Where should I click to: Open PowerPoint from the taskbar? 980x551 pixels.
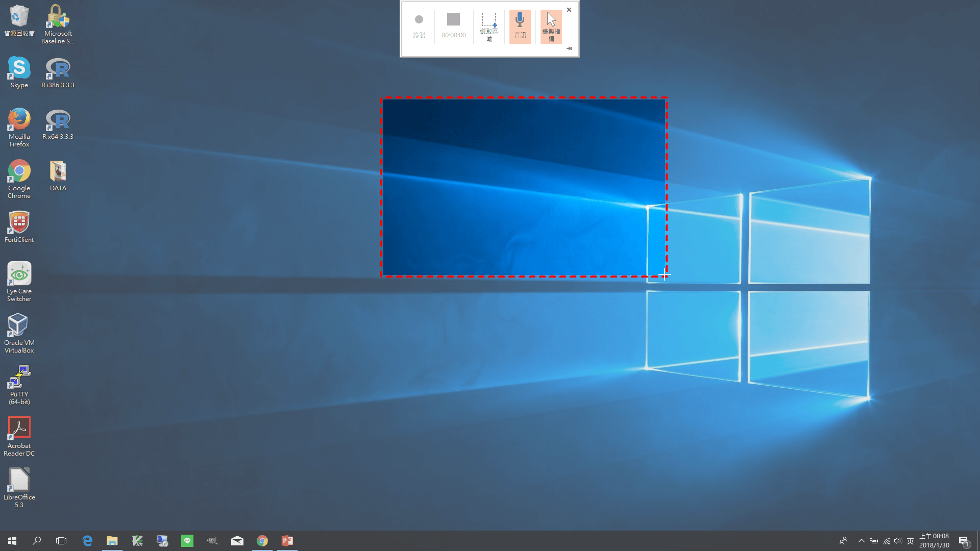287,541
